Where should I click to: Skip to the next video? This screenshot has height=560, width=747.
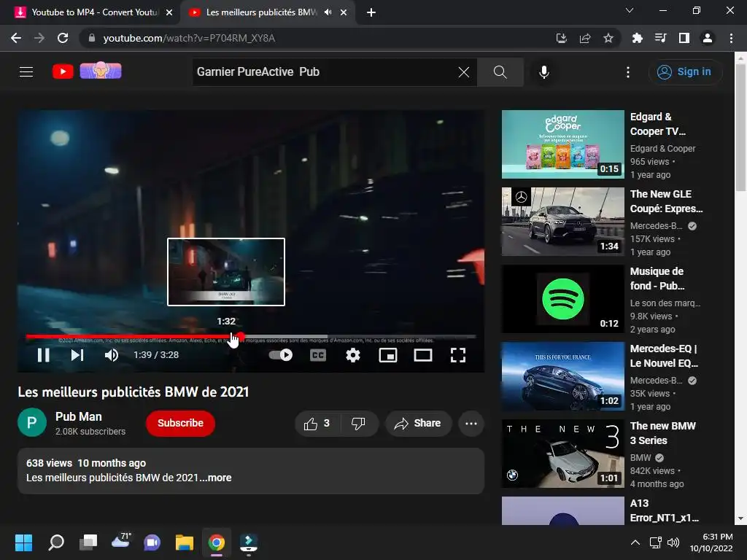coord(77,355)
